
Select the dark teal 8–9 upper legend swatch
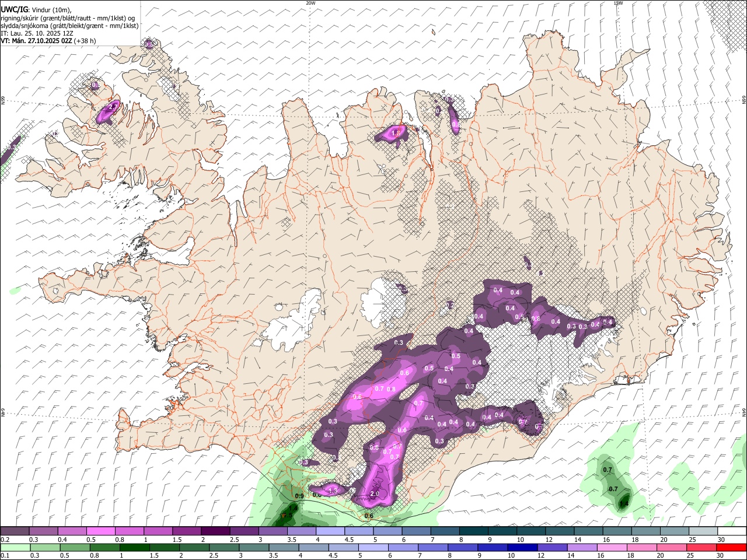pos(473,531)
